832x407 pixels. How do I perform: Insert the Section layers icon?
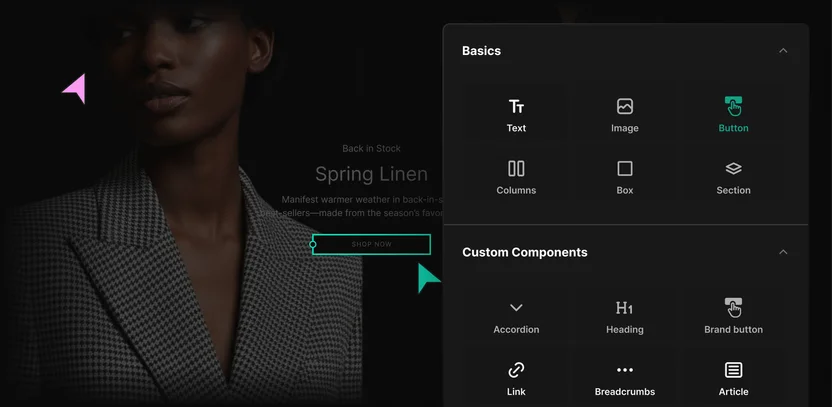click(733, 169)
